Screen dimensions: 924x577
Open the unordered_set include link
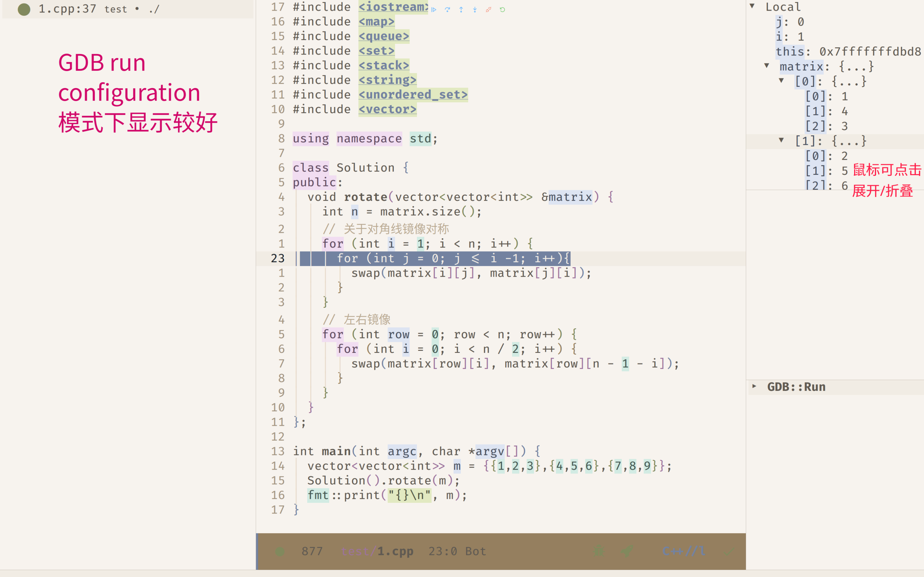[x=413, y=94]
